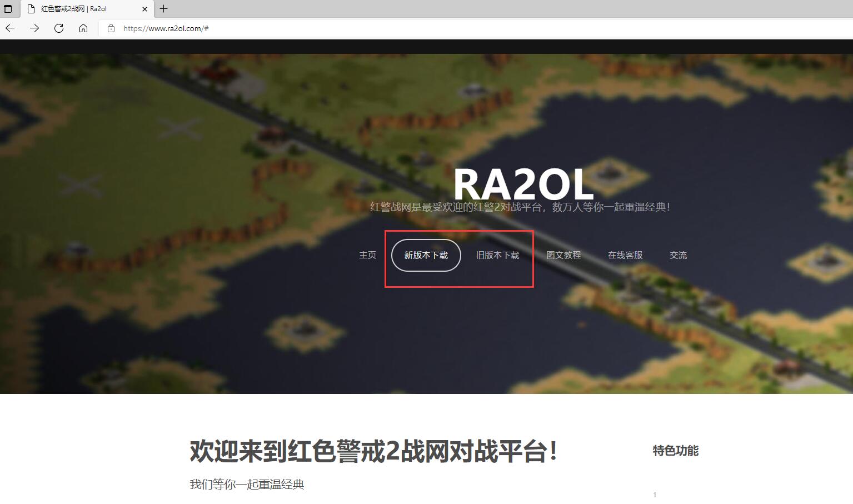Open 在线客服 for support
Image resolution: width=853 pixels, height=504 pixels.
pyautogui.click(x=625, y=255)
